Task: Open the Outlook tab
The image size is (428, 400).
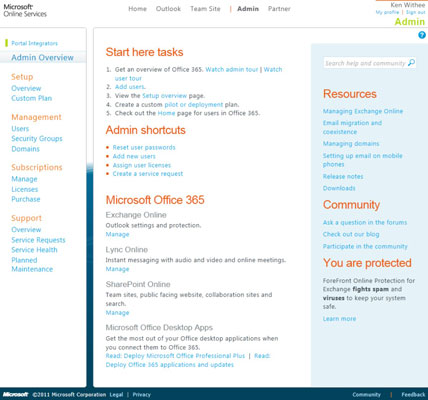Action: [x=168, y=9]
